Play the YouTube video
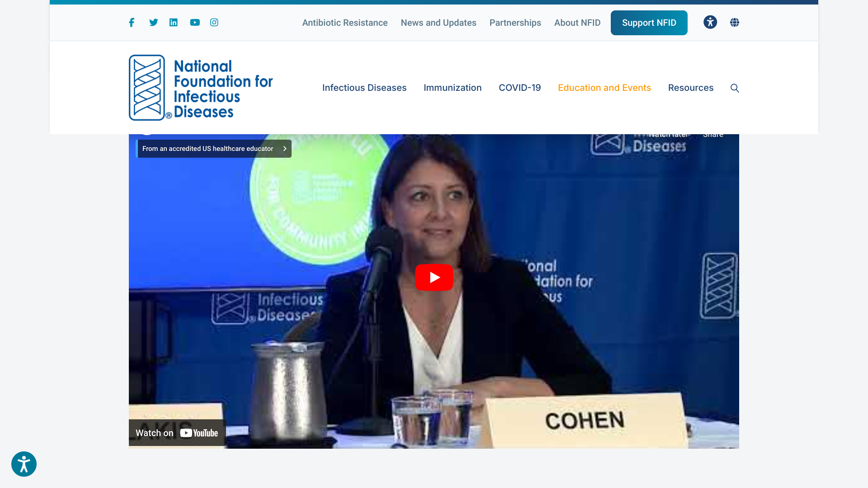The image size is (868, 488). pos(434,277)
